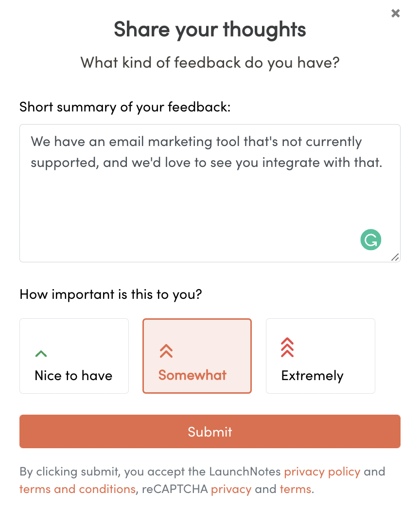Click the "Share your thoughts" heading
Viewport: 420px width, 511px height.
210,29
